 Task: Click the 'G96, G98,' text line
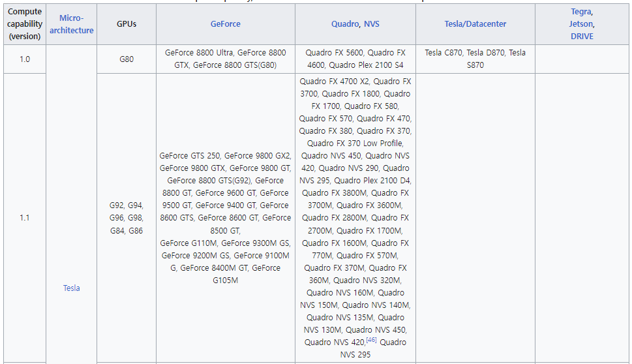point(127,218)
